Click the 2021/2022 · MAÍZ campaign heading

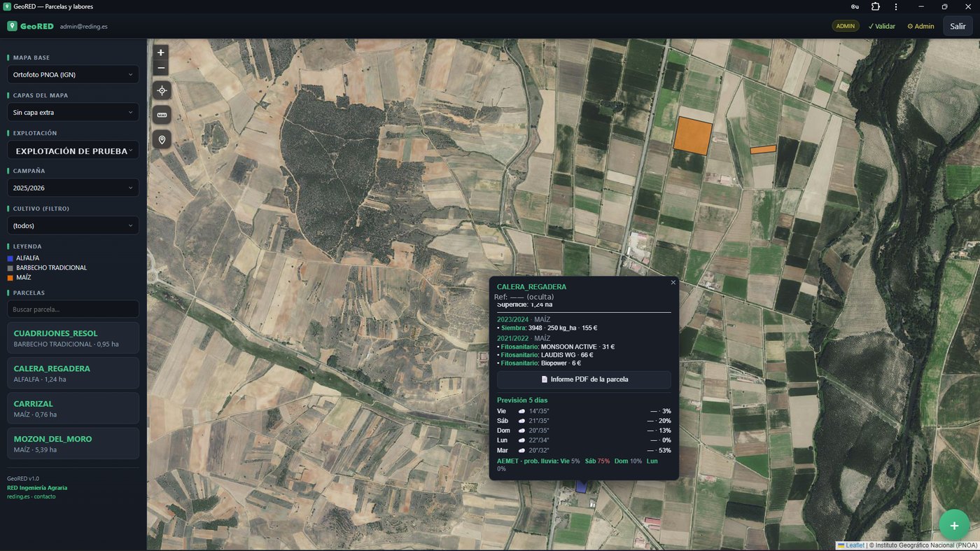point(524,338)
